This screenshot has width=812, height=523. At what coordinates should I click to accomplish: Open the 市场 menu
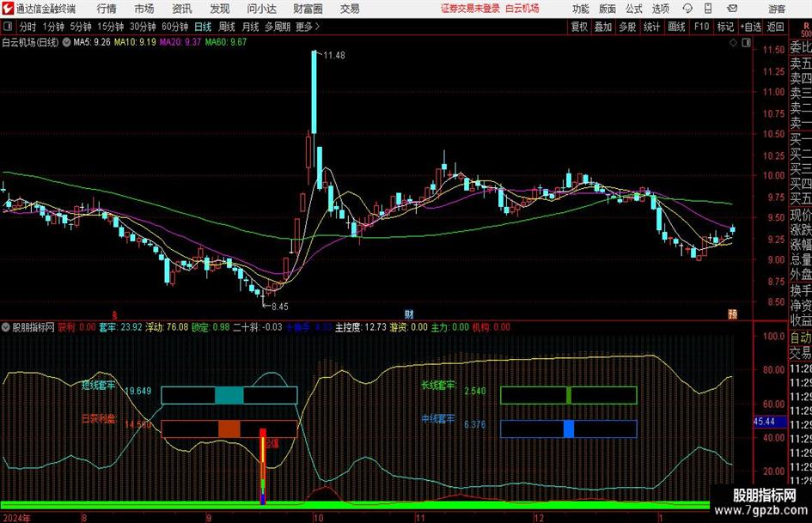144,9
